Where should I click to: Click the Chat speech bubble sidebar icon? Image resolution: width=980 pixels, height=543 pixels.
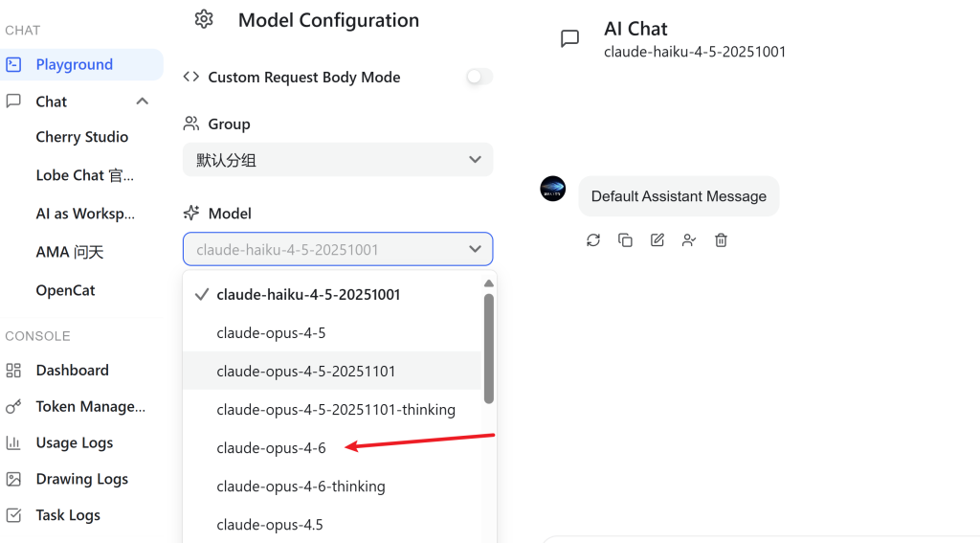tap(13, 102)
